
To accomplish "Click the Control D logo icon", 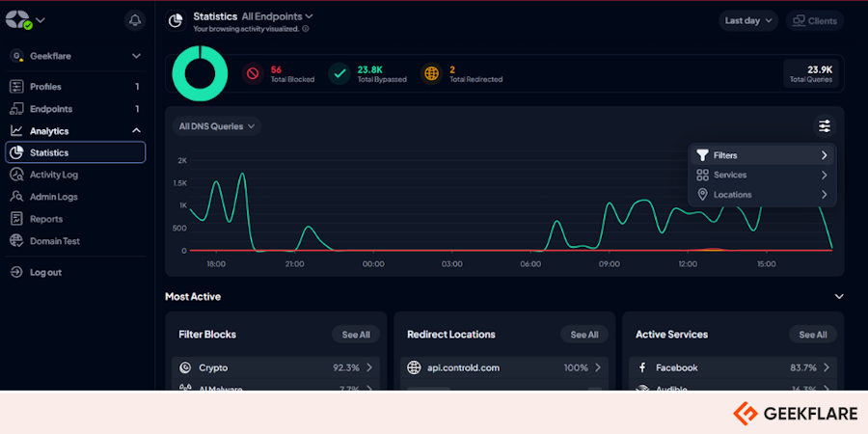I will [x=18, y=19].
